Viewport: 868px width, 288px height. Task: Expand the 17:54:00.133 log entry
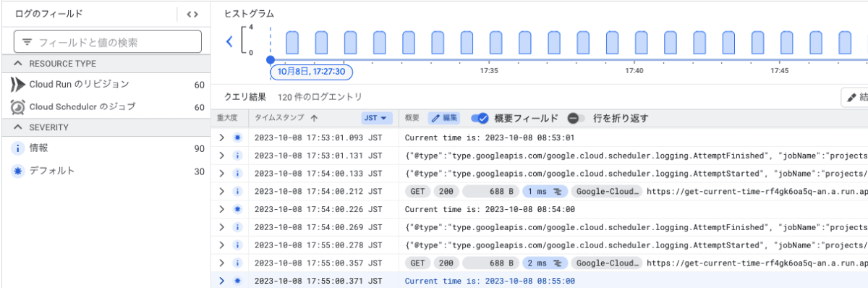pyautogui.click(x=222, y=173)
